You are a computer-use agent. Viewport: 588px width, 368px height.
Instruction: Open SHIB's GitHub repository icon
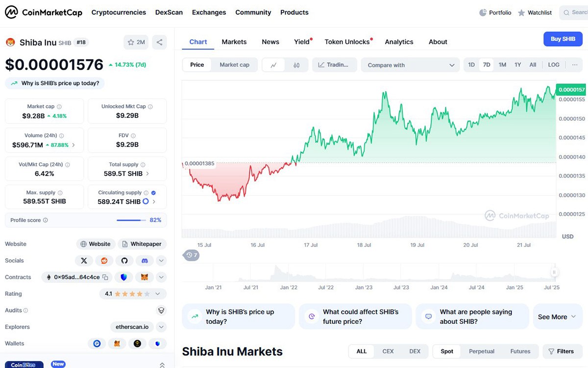(x=124, y=261)
